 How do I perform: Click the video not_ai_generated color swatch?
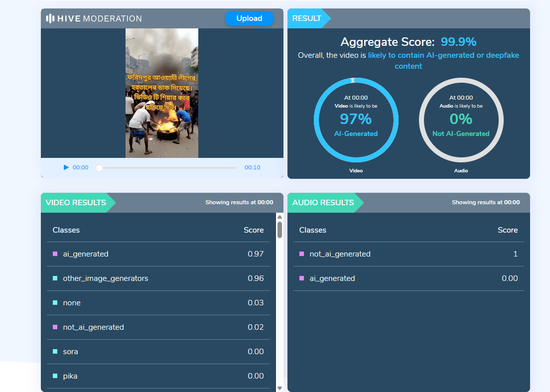tap(55, 327)
